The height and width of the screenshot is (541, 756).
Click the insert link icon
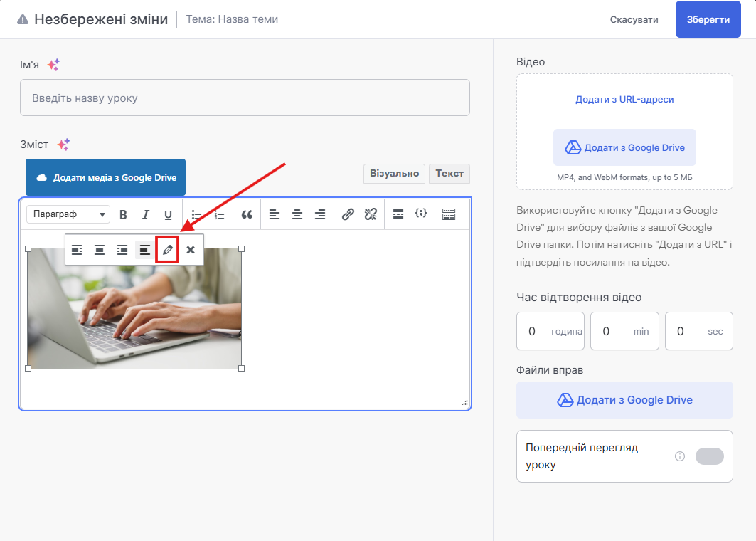pos(348,214)
